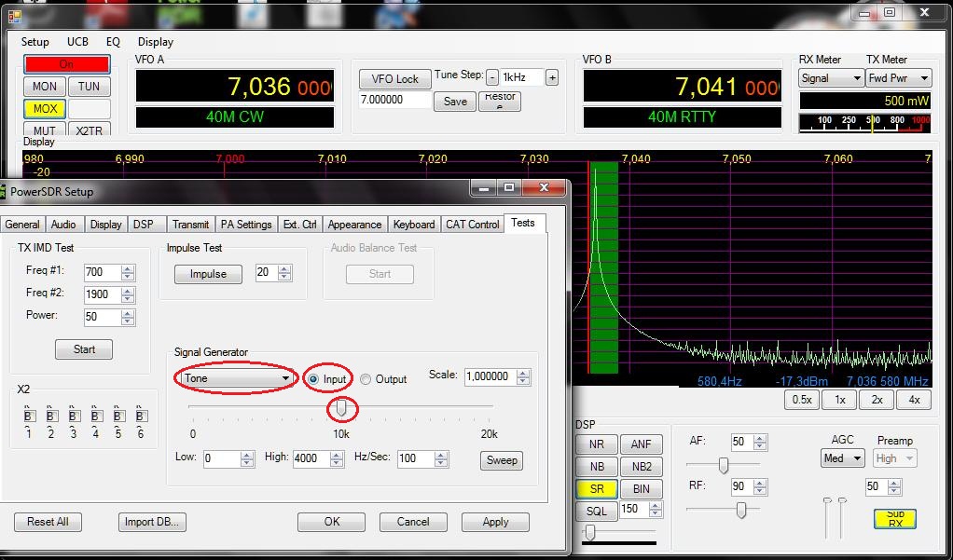
Task: Disable the SR spectral reverse button
Action: [596, 489]
